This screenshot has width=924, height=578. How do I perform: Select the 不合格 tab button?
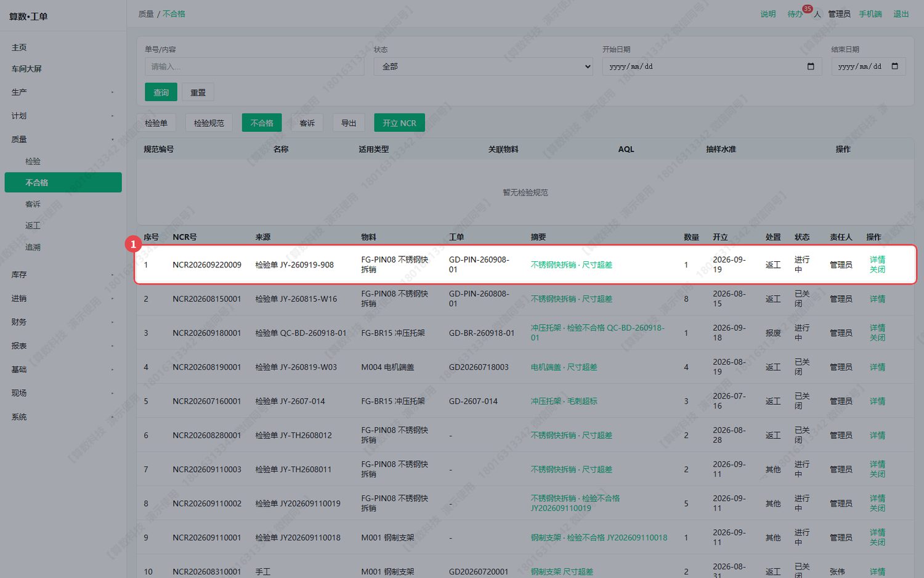click(x=262, y=123)
